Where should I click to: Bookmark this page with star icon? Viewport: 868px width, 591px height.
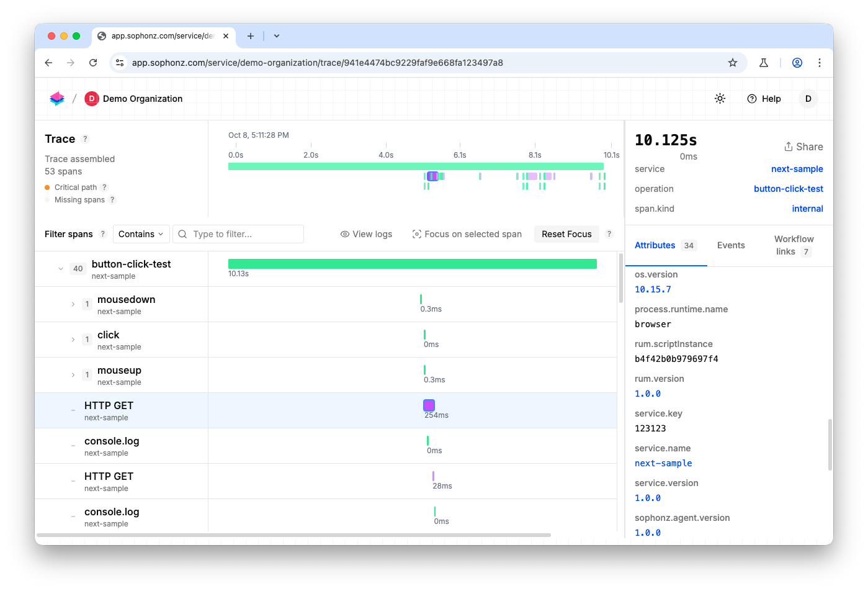point(733,63)
